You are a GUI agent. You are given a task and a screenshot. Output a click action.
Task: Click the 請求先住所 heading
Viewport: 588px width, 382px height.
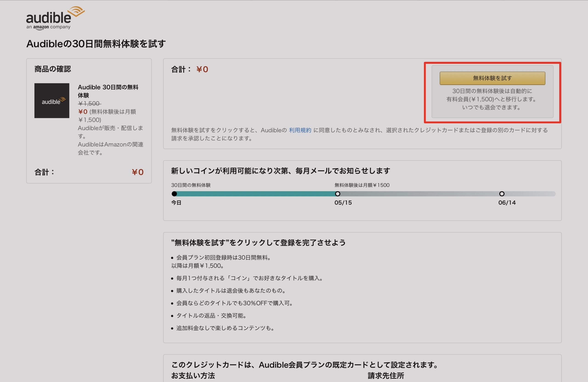(386, 376)
